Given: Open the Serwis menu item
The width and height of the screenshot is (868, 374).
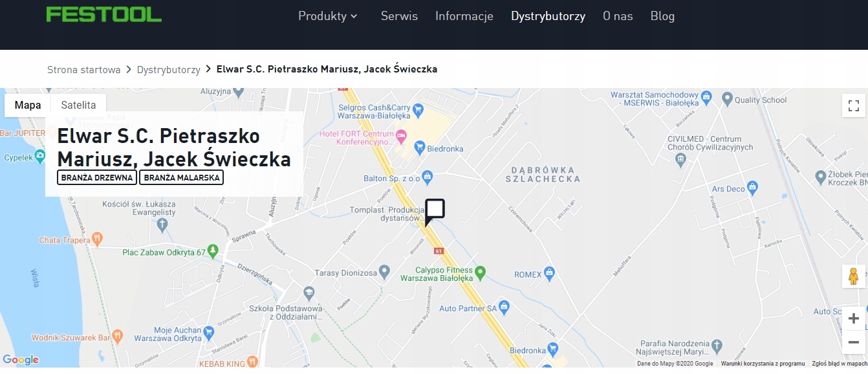Looking at the screenshot, I should 399,16.
